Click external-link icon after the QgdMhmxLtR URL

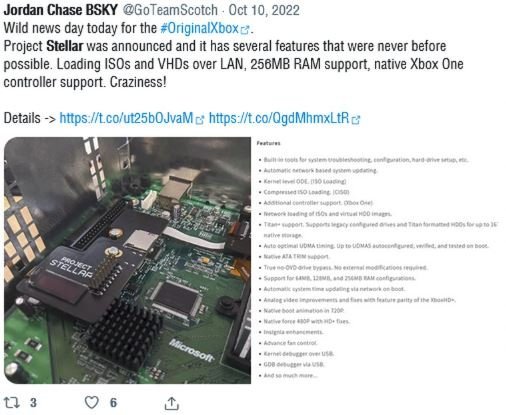[356, 120]
